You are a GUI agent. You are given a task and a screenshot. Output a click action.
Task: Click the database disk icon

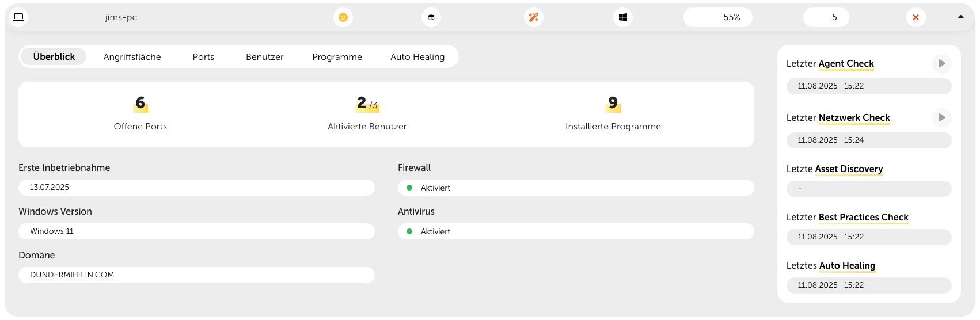coord(431,17)
